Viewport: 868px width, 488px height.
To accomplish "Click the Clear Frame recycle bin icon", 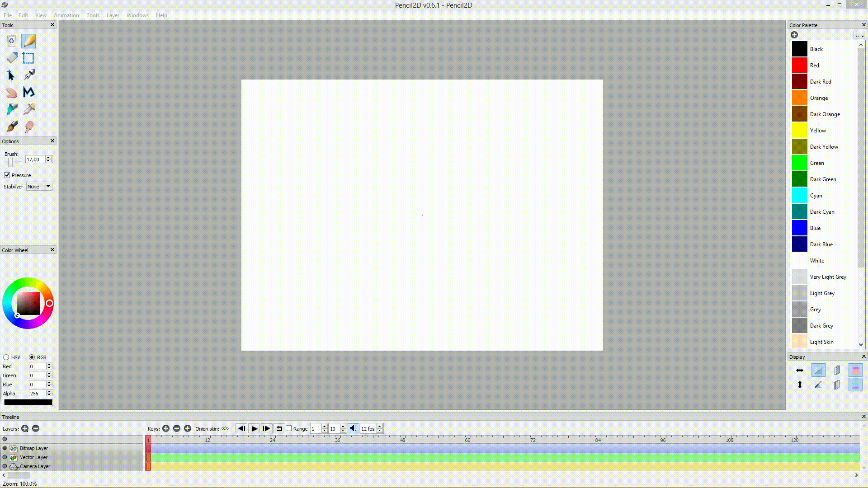I will point(11,41).
